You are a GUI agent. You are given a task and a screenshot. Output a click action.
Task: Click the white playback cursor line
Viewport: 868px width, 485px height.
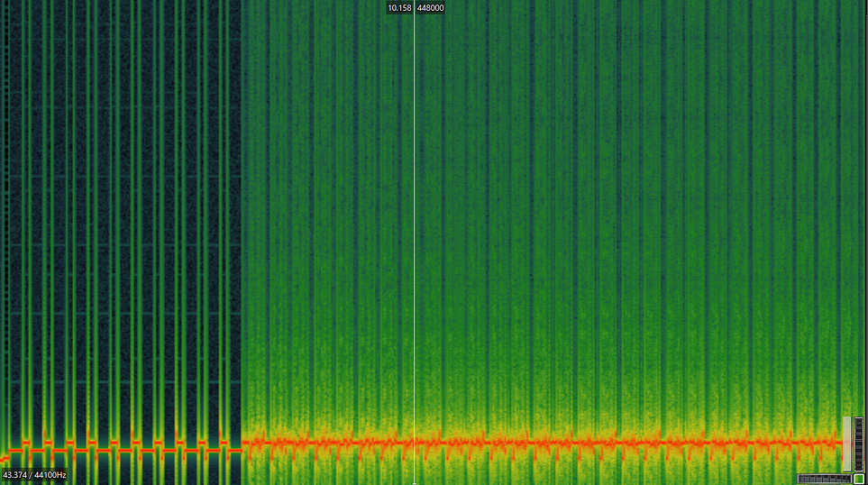pyautogui.click(x=414, y=242)
